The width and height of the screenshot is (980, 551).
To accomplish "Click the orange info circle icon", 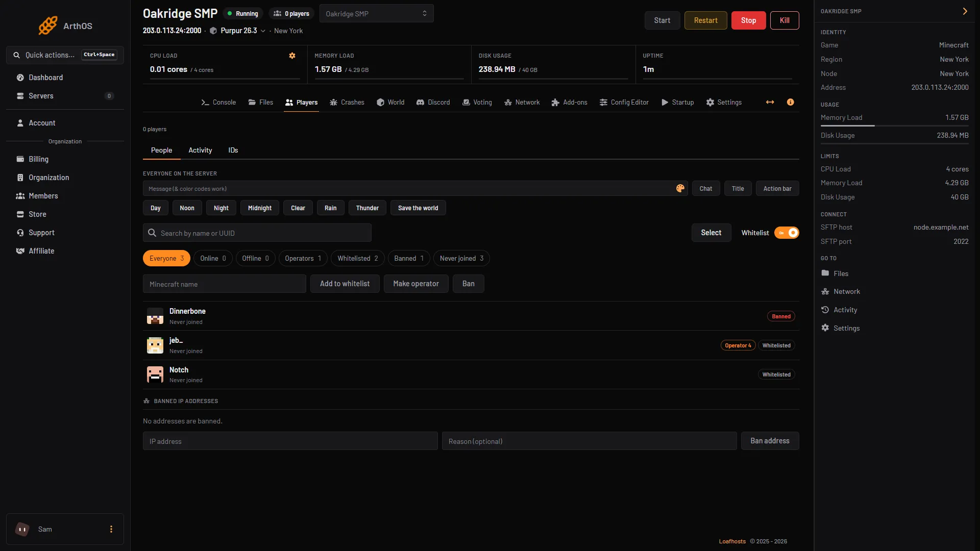I will coord(790,102).
